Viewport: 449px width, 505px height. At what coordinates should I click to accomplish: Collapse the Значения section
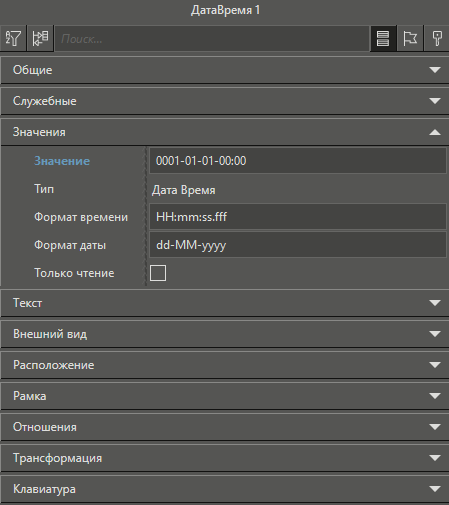point(225,132)
